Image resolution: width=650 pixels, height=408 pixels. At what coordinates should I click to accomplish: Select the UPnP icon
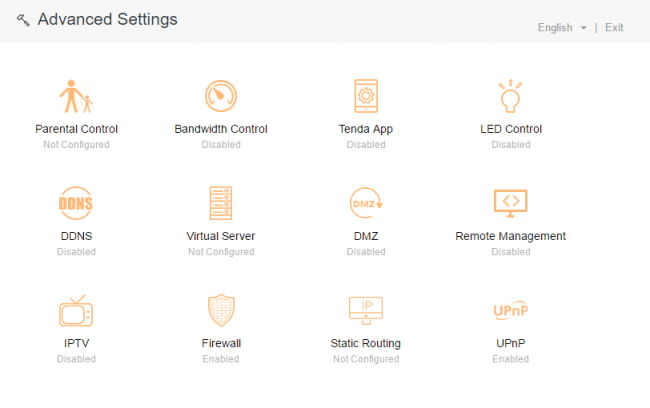511,310
